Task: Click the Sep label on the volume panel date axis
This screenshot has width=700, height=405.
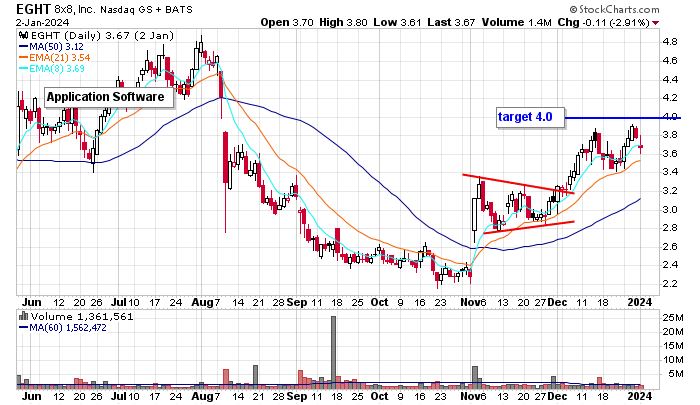Action: coord(297,397)
